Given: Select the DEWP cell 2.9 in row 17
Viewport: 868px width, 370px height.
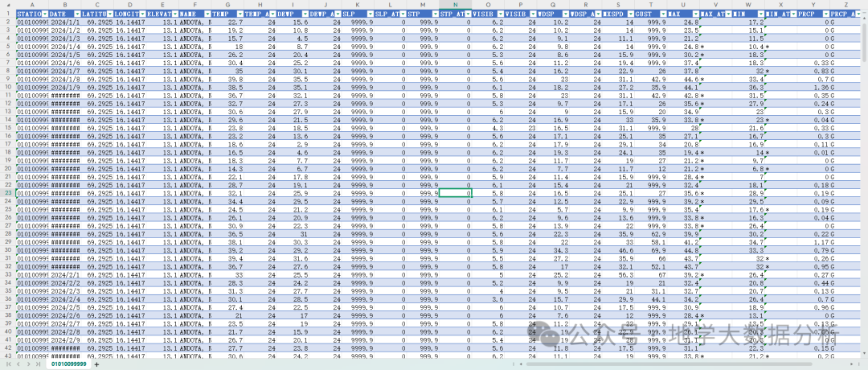Looking at the screenshot, I should click(x=293, y=145).
